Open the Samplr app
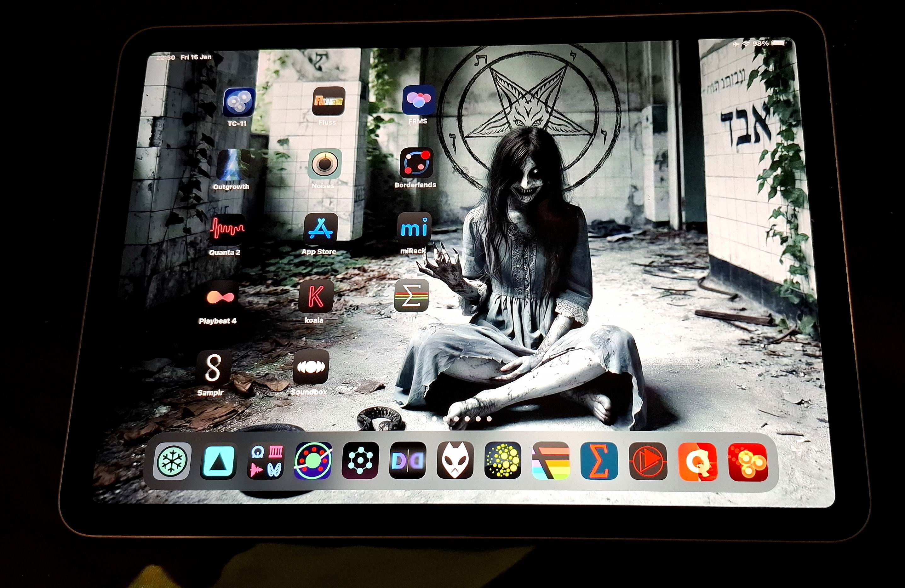This screenshot has width=905, height=588. click(x=213, y=368)
